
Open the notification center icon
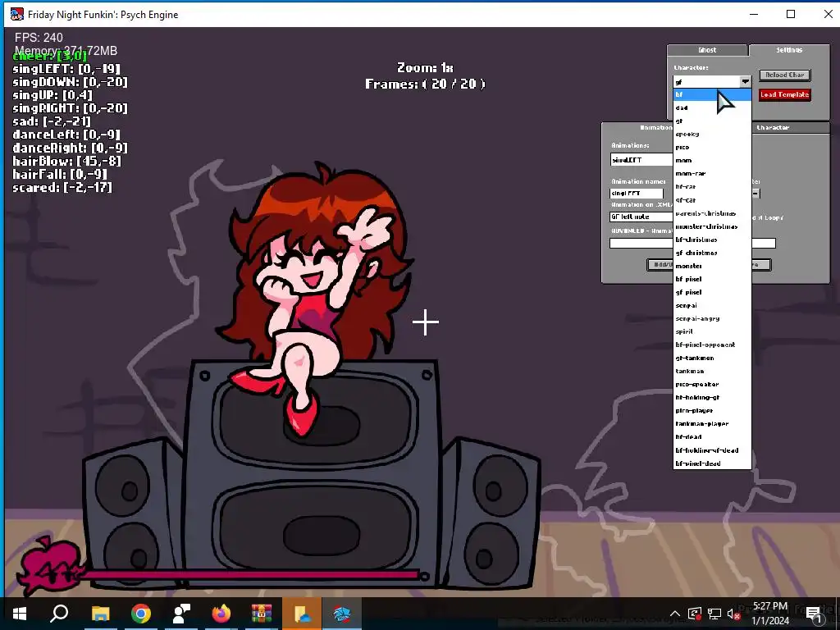(x=815, y=614)
